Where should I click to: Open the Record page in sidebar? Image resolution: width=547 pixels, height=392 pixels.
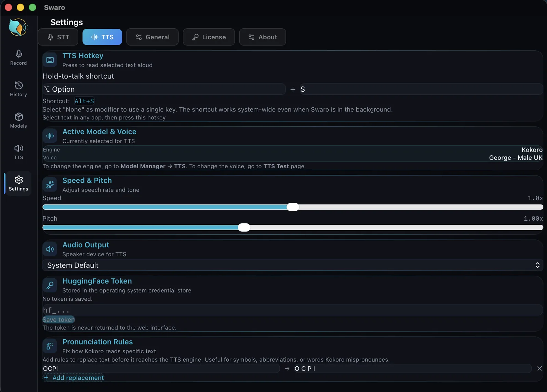point(18,57)
